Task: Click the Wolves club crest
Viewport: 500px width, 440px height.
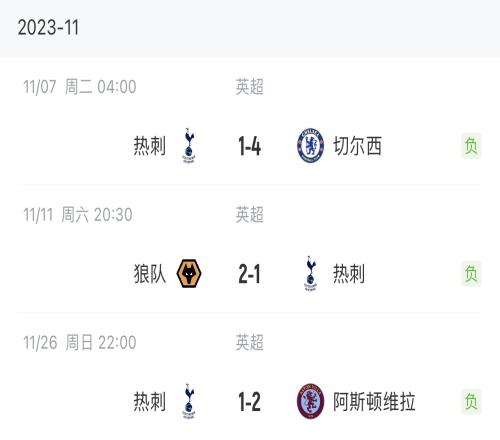Action: [x=189, y=274]
